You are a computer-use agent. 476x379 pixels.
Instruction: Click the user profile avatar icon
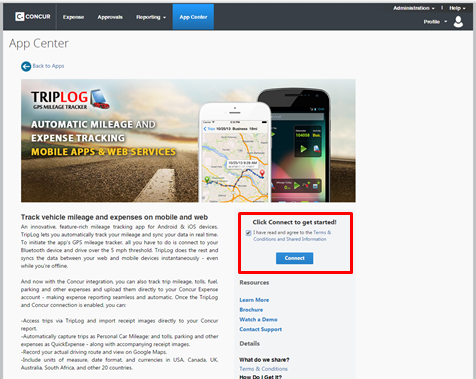(x=458, y=22)
